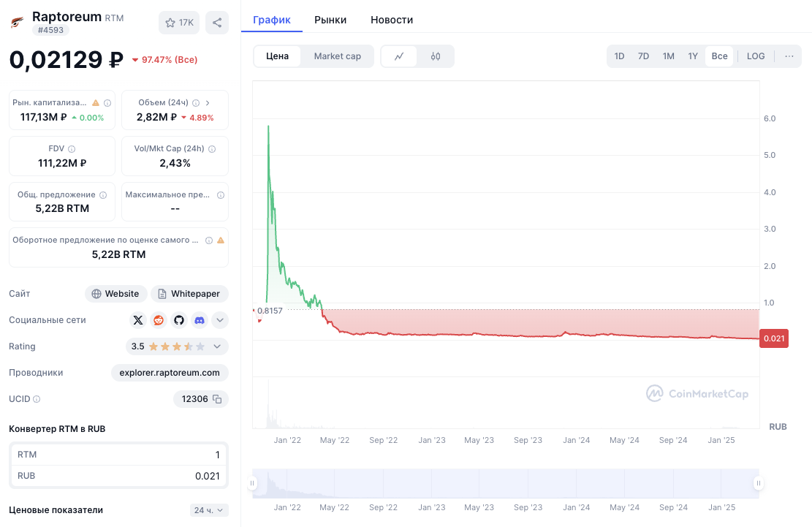
Task: Click the 117,13M ₽ market cap value
Action: [44, 118]
